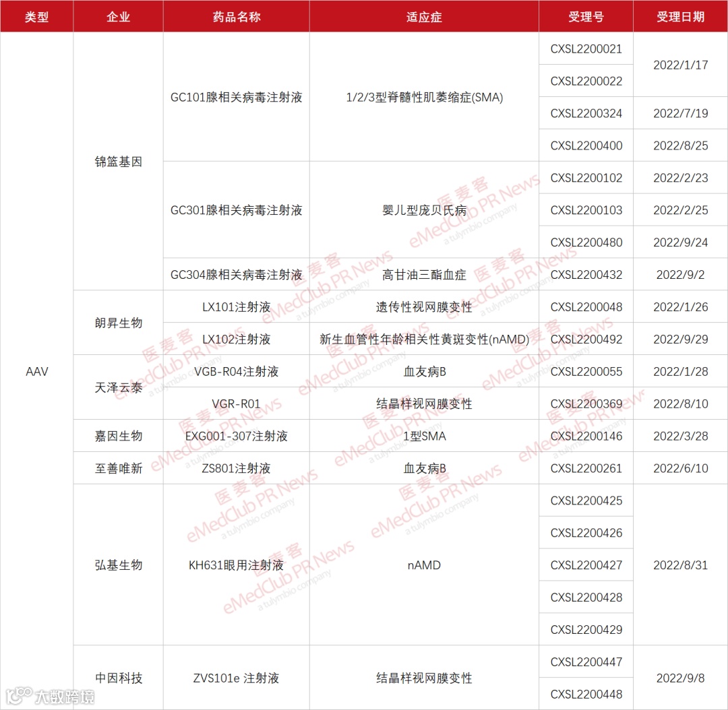Select the 至善唯新 company cell
728x710 pixels.
[x=118, y=468]
